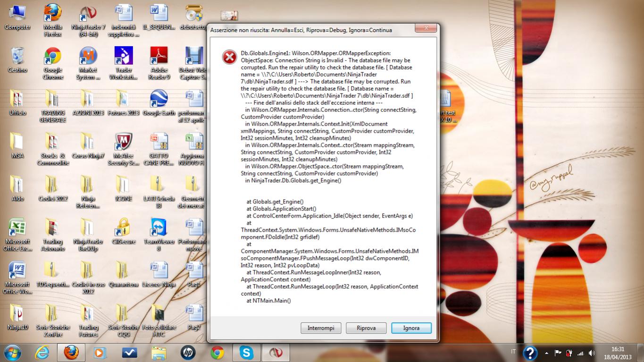
Task: Select the Trading Futures folder
Action: point(88,320)
